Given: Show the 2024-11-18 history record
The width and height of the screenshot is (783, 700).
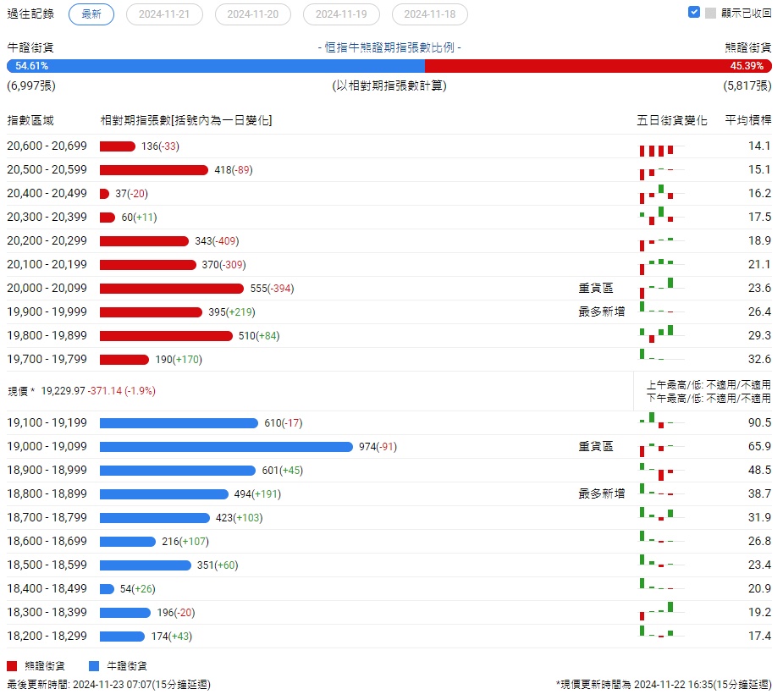Looking at the screenshot, I should click(429, 14).
